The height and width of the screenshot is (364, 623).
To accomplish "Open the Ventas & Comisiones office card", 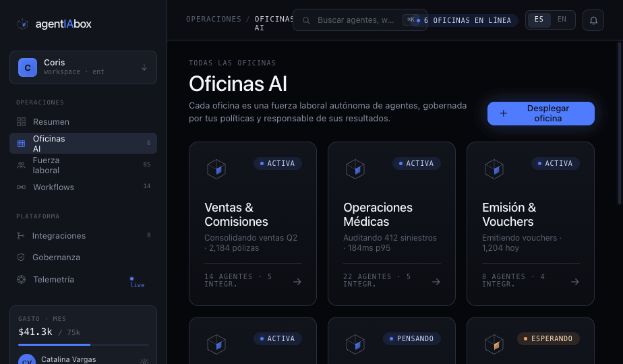I will click(x=253, y=224).
